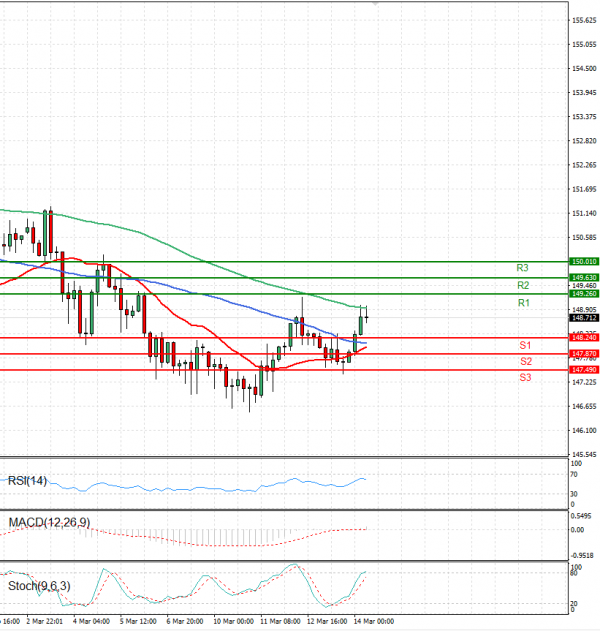The height and width of the screenshot is (631, 600).
Task: Click the 4 Mar 04:00 time label
Action: 91,621
